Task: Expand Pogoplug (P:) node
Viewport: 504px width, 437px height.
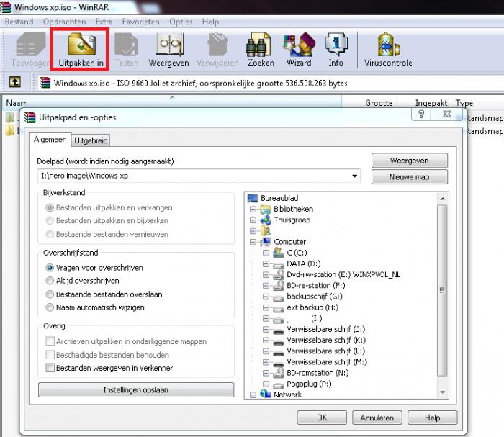Action: tap(266, 384)
